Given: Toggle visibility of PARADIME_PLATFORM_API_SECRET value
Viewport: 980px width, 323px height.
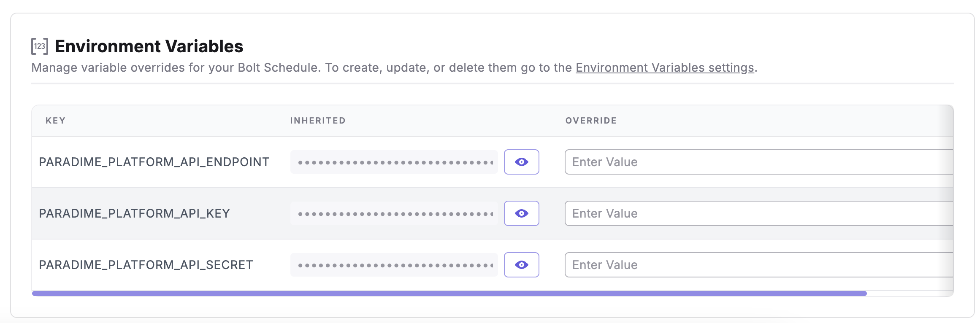Looking at the screenshot, I should coord(521,265).
